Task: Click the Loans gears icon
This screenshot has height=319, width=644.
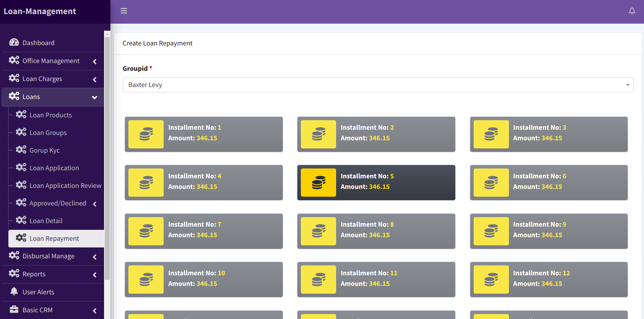Action: point(14,96)
